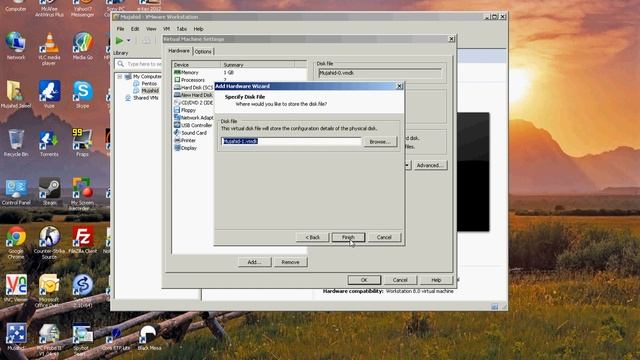The width and height of the screenshot is (640, 360).
Task: Launch Skype from the desktop
Action: point(83,94)
